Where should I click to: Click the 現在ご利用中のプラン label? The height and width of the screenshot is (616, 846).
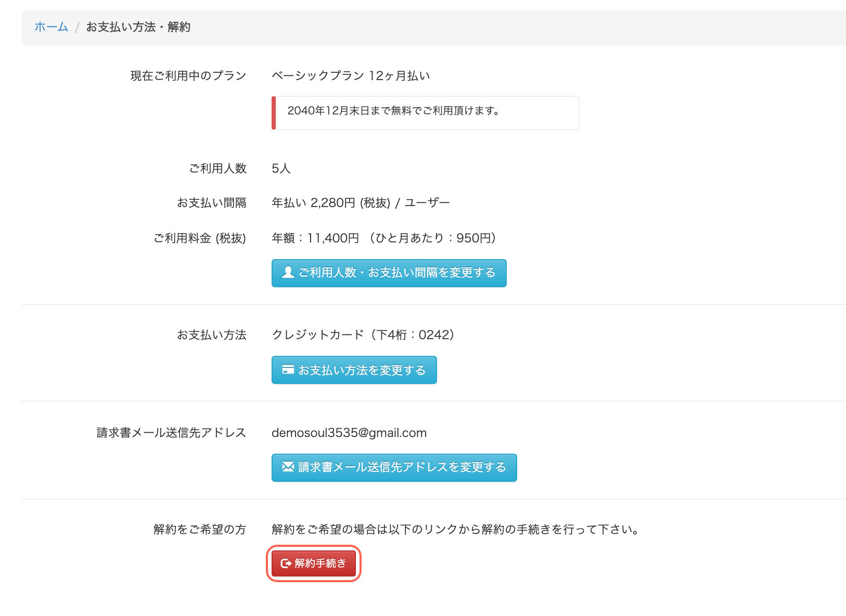(x=188, y=76)
